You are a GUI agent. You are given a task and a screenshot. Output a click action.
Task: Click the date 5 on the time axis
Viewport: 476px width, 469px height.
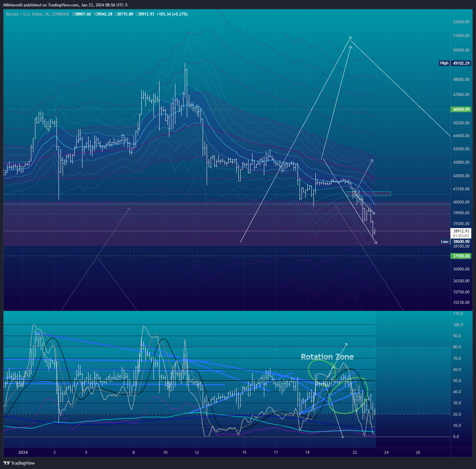86,452
